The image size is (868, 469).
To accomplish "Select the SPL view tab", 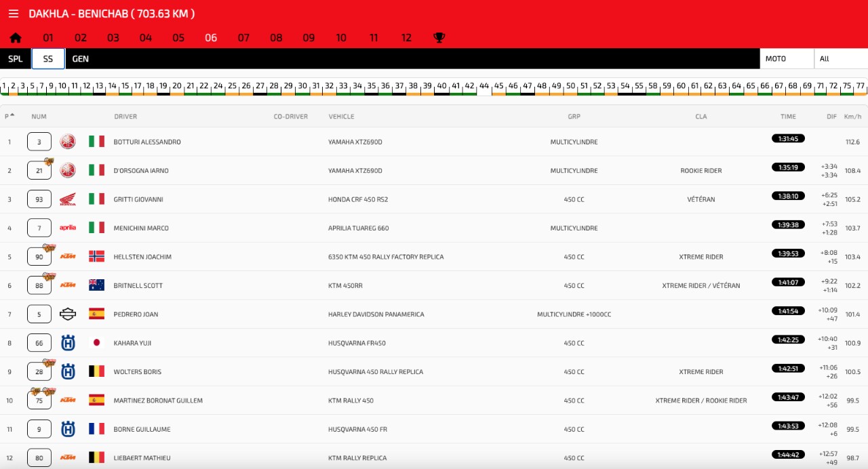I will [x=16, y=59].
